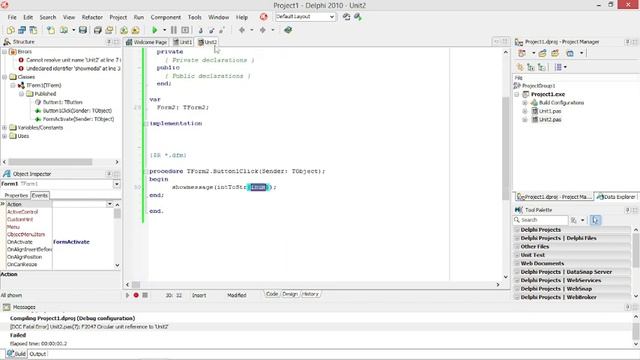Open the Form1 TForm1 object selector dropdown

tap(116, 184)
